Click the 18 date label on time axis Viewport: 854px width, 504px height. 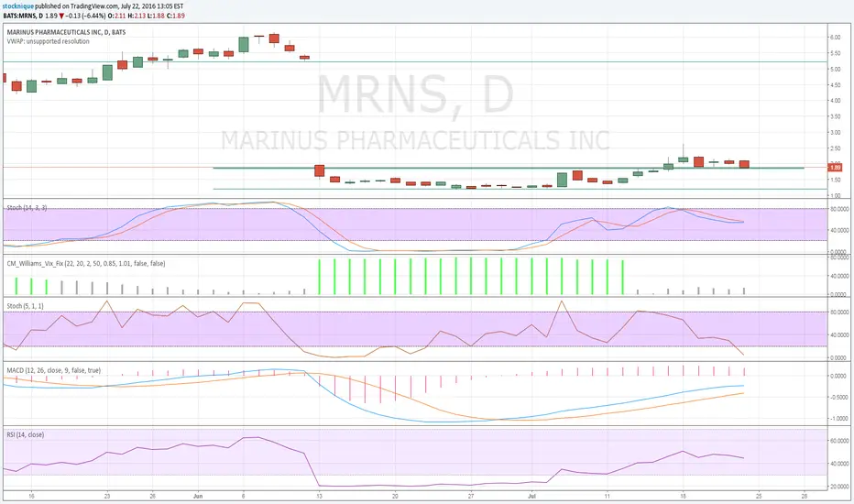point(683,497)
